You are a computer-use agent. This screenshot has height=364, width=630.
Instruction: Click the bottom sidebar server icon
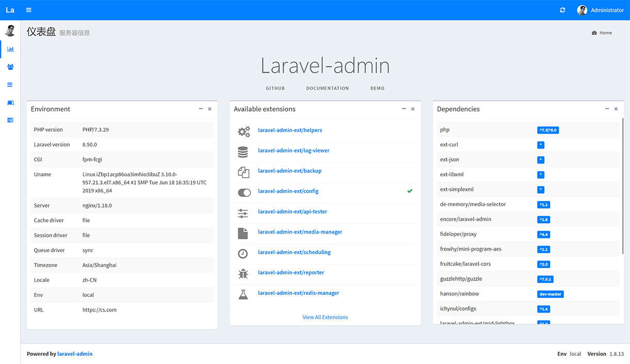click(10, 120)
